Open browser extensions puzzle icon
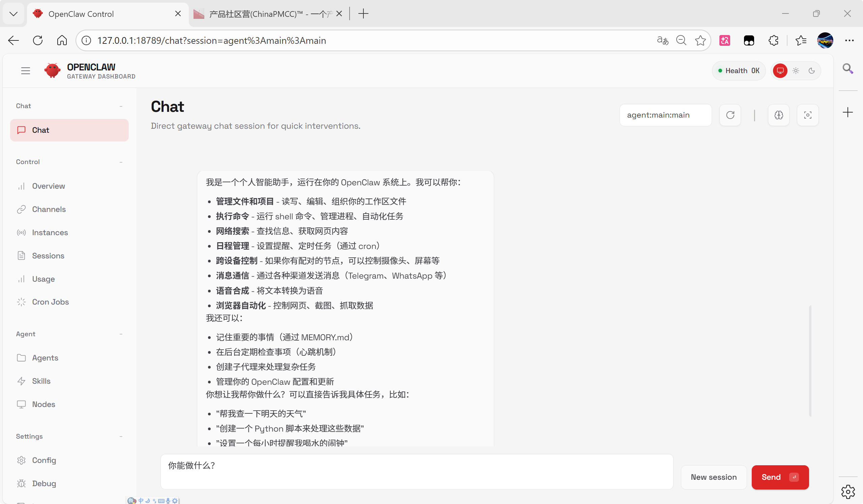The height and width of the screenshot is (504, 863). pos(773,41)
